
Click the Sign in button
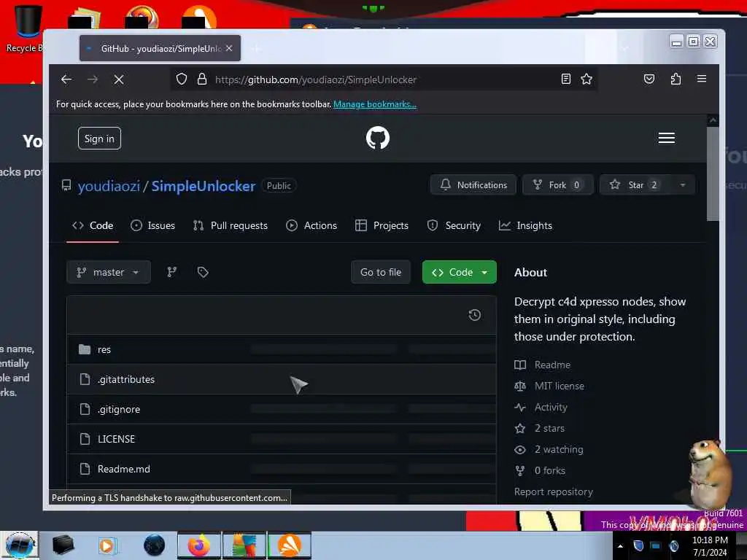(99, 139)
